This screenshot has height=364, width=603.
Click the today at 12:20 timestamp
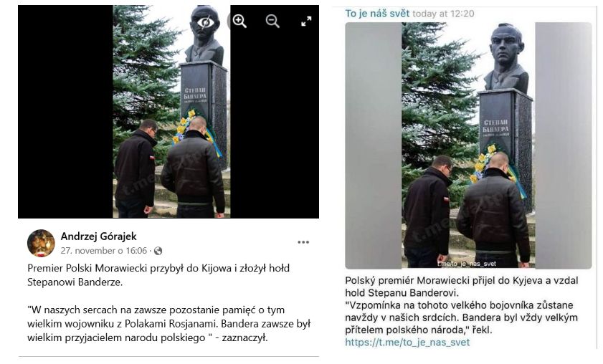(443, 14)
